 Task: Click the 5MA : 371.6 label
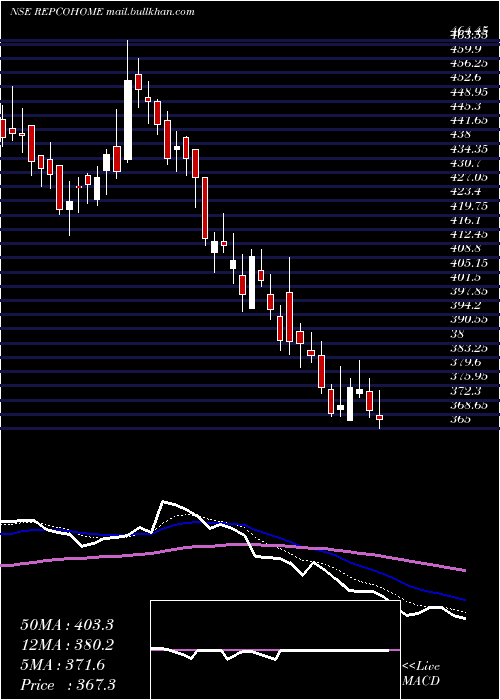[63, 665]
